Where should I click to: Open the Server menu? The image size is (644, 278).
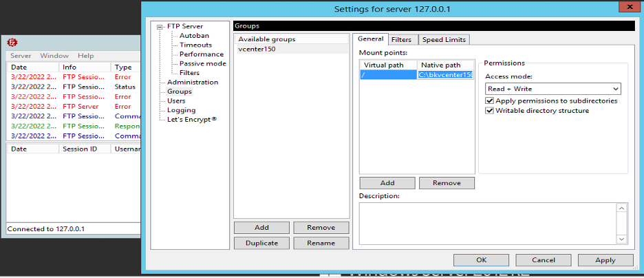(x=20, y=56)
